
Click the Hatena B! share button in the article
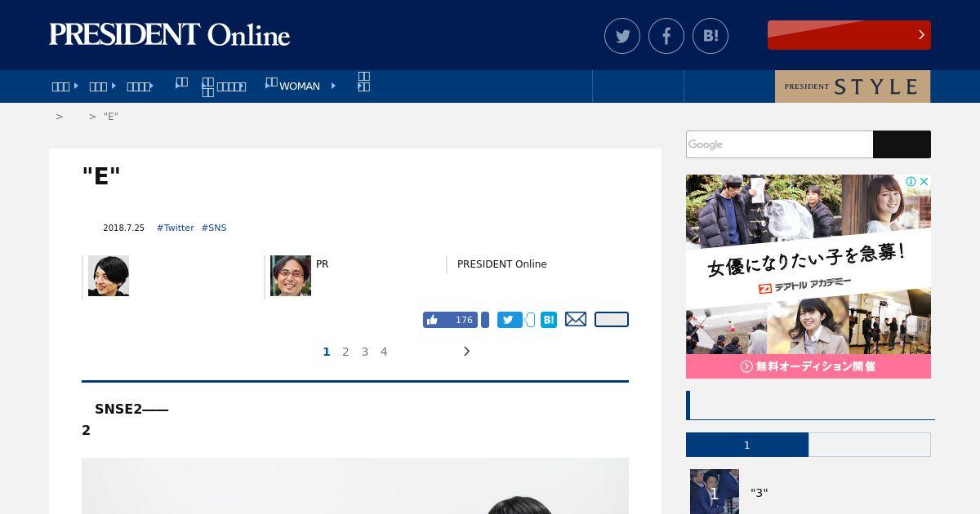(549, 320)
